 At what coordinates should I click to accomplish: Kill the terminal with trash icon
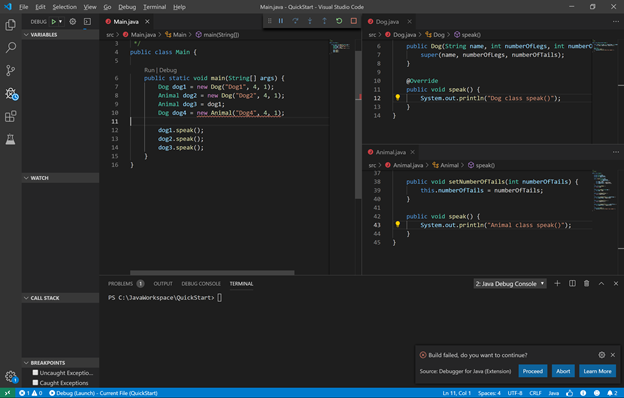pyautogui.click(x=587, y=283)
